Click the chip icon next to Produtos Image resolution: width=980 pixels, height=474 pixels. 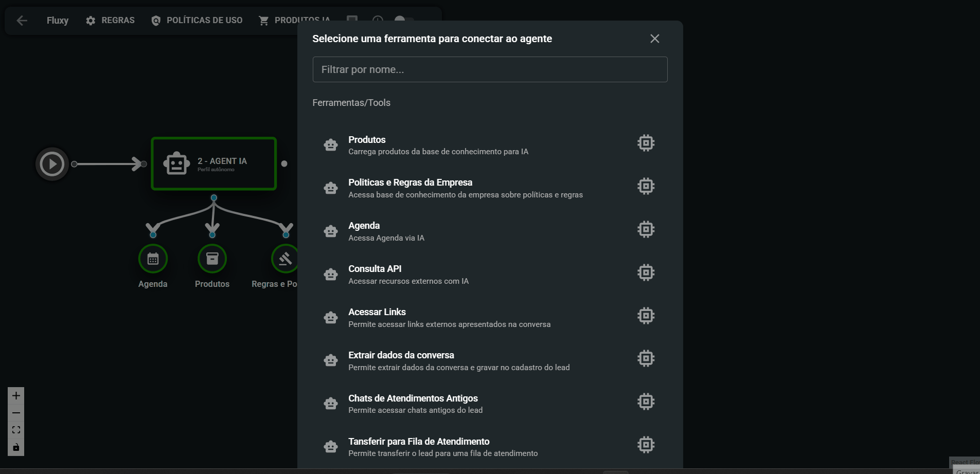pos(646,143)
